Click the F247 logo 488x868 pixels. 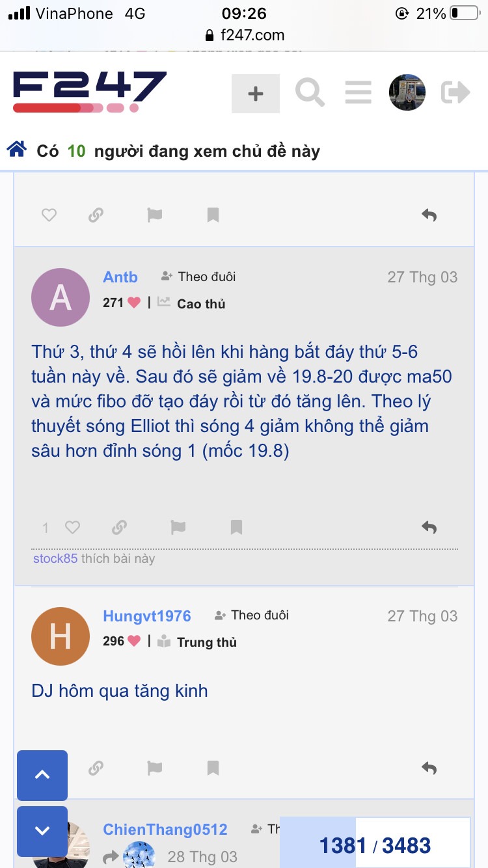[x=90, y=92]
